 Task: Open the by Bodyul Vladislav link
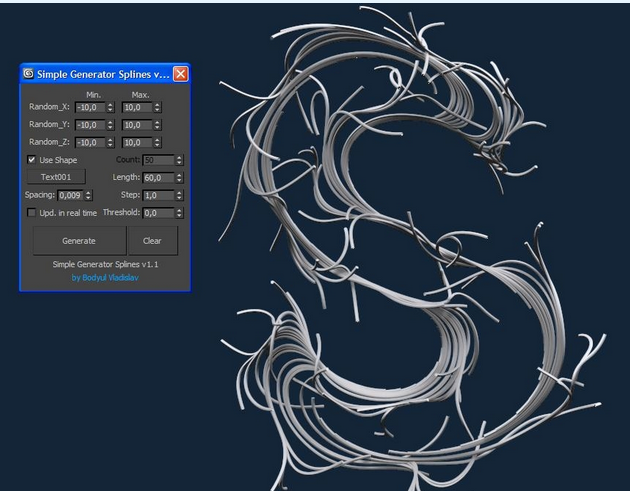[x=105, y=278]
